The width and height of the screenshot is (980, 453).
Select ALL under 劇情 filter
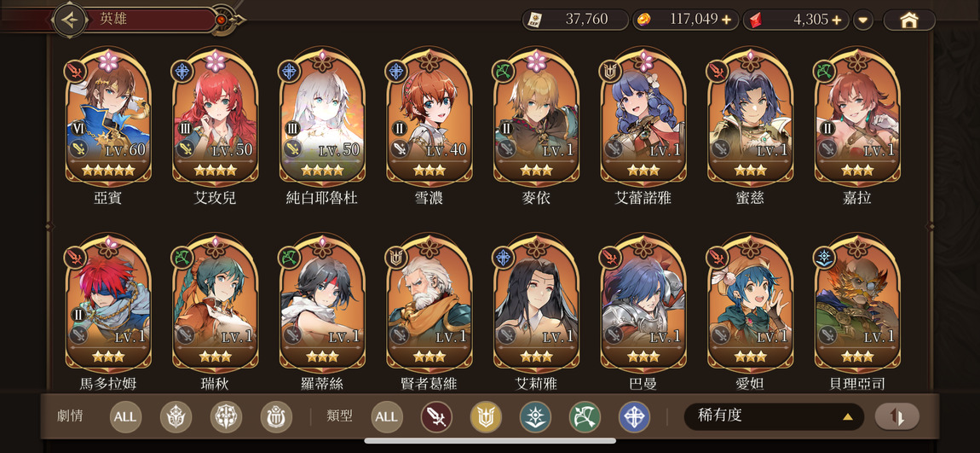pyautogui.click(x=125, y=416)
